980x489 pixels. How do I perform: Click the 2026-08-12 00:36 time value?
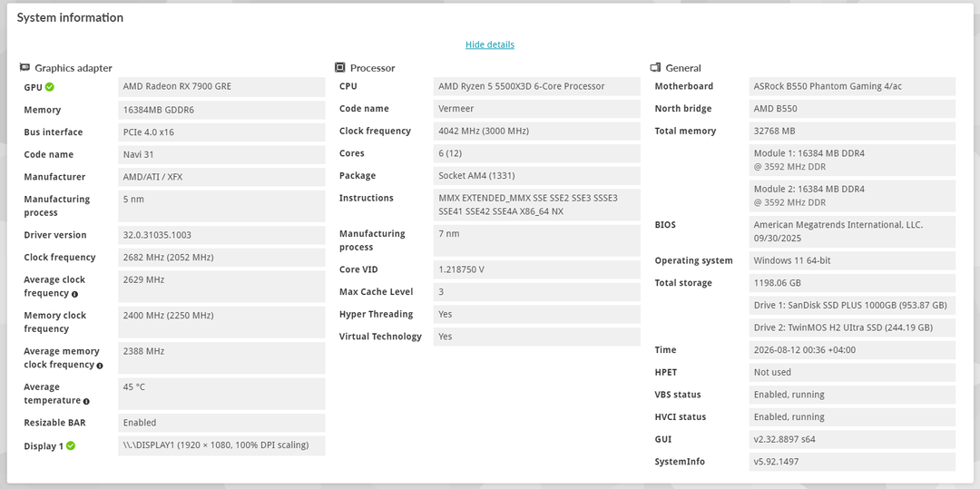click(852, 350)
